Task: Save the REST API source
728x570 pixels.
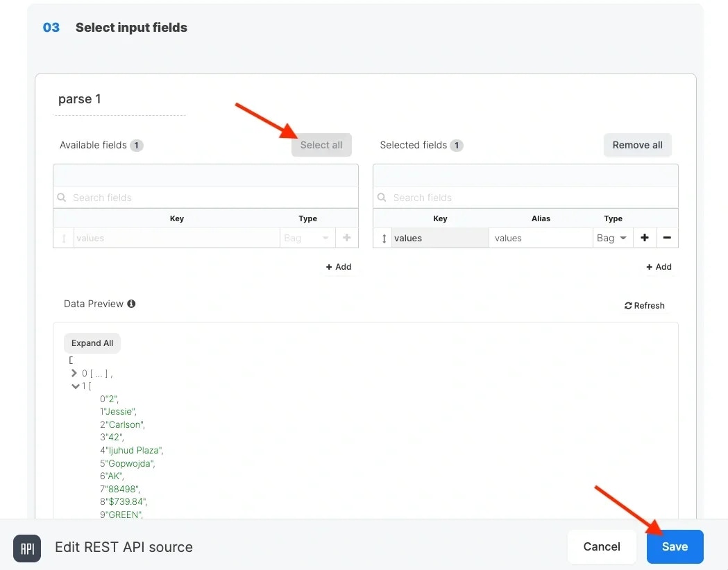Action: click(x=675, y=547)
